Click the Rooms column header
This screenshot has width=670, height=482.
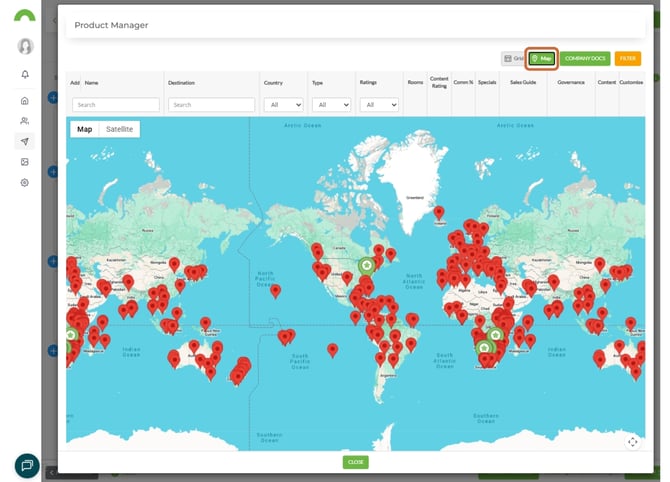pos(415,82)
